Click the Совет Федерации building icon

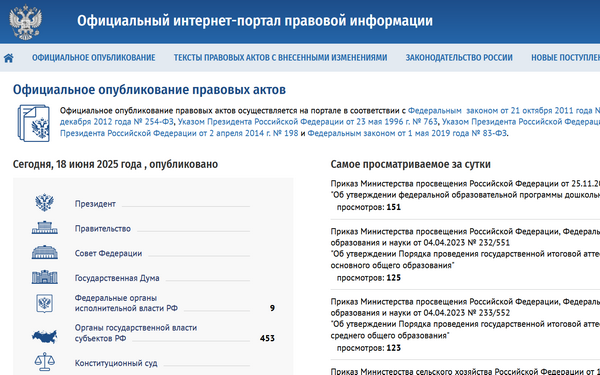(44, 253)
